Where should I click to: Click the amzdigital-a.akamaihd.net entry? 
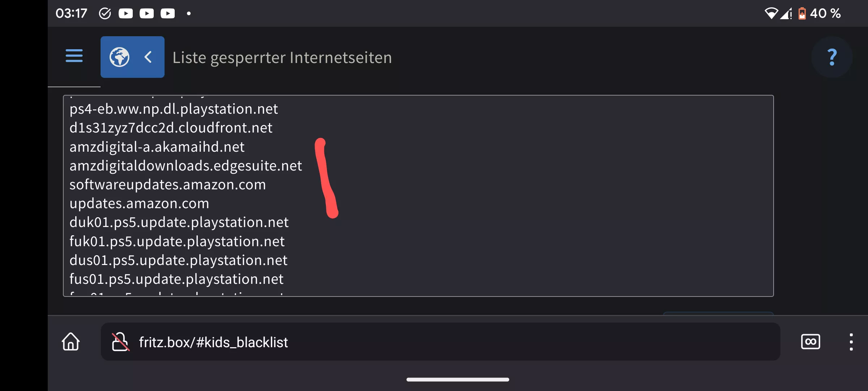[157, 147]
